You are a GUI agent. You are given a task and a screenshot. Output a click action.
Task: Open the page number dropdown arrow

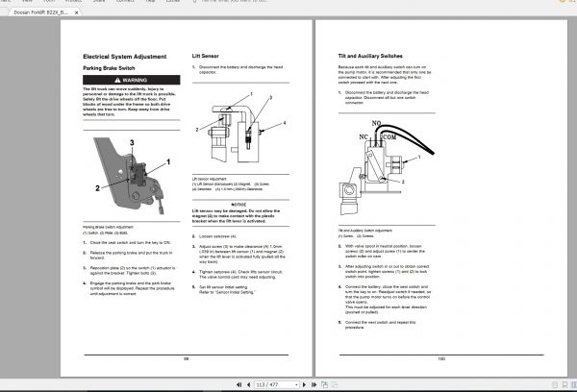pyautogui.click(x=296, y=384)
